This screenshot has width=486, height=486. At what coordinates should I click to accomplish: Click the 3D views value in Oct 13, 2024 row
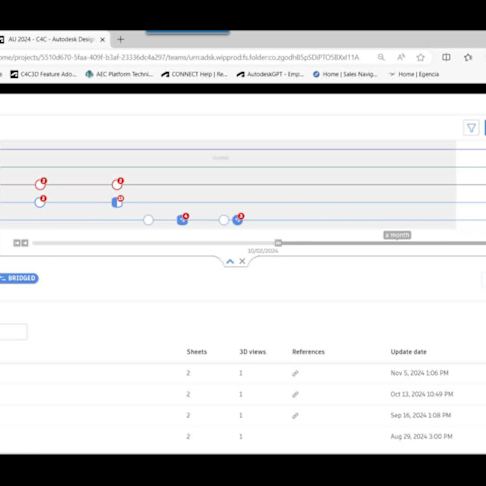(x=241, y=394)
